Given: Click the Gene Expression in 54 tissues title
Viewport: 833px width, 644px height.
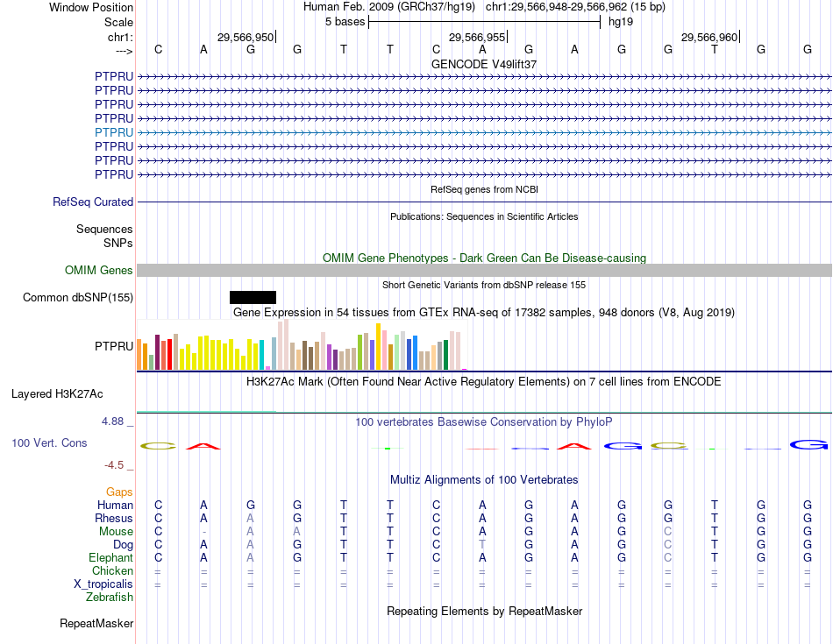Looking at the screenshot, I should click(x=484, y=312).
